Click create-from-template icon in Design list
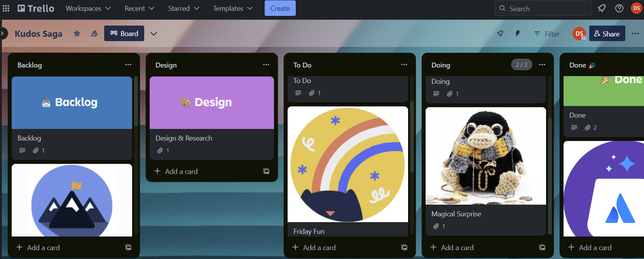This screenshot has width=644, height=259. tap(266, 171)
